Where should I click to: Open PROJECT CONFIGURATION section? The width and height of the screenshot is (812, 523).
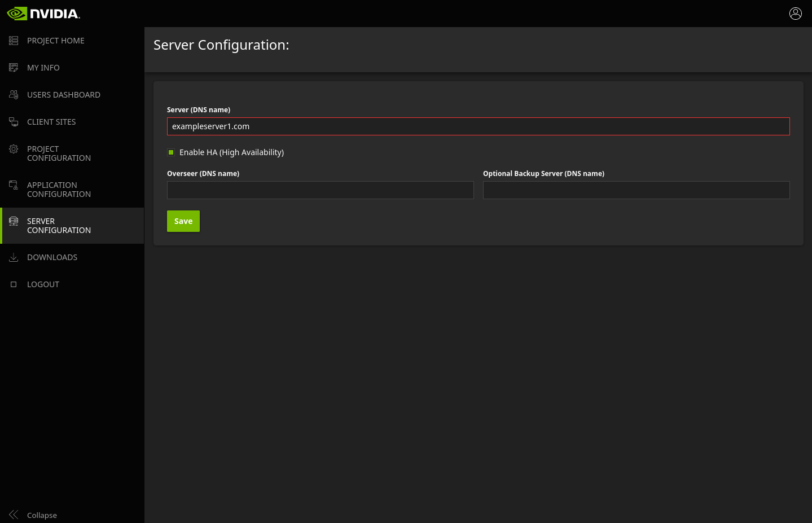72,153
